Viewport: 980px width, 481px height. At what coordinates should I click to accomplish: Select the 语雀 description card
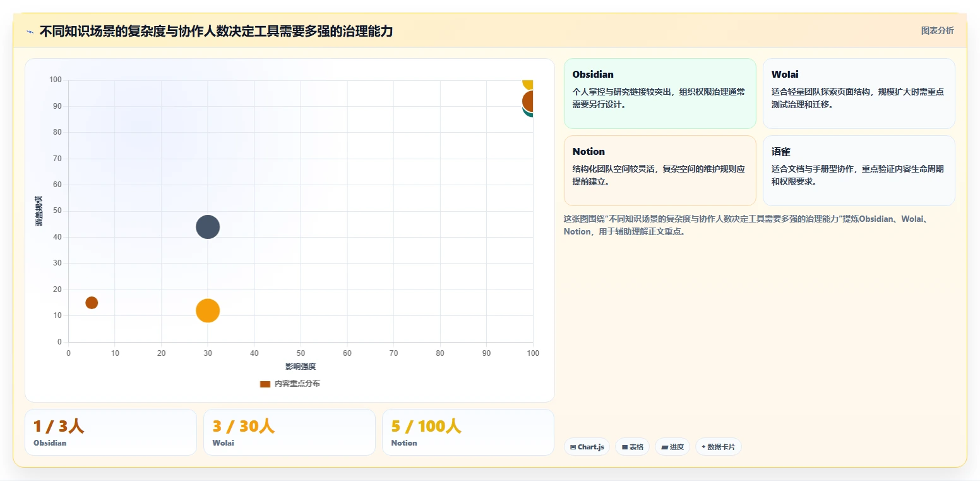click(859, 171)
